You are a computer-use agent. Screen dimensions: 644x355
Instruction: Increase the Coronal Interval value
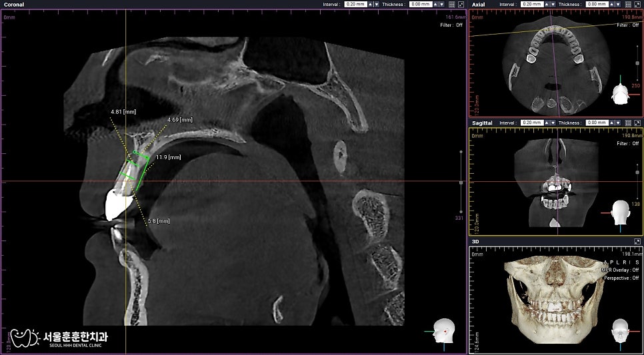[371, 5]
